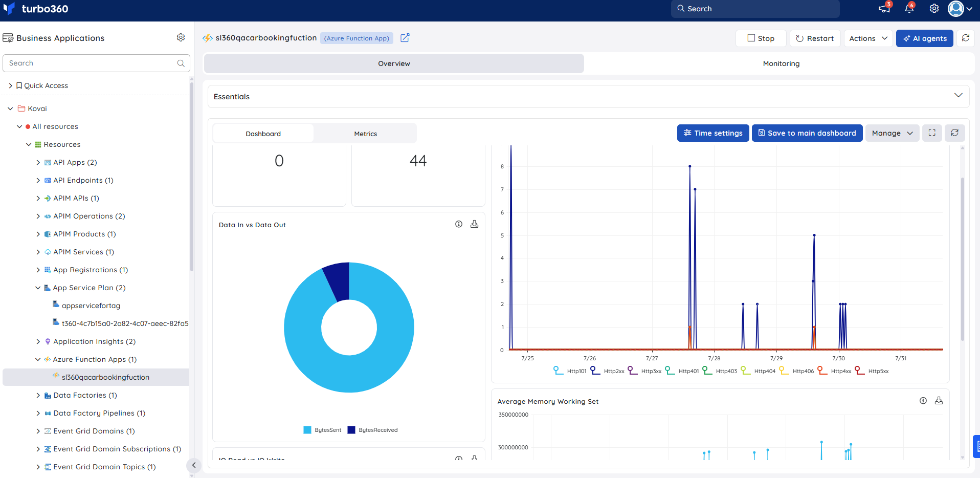980x478 pixels.
Task: Expand API Apps (2)
Action: tap(38, 162)
